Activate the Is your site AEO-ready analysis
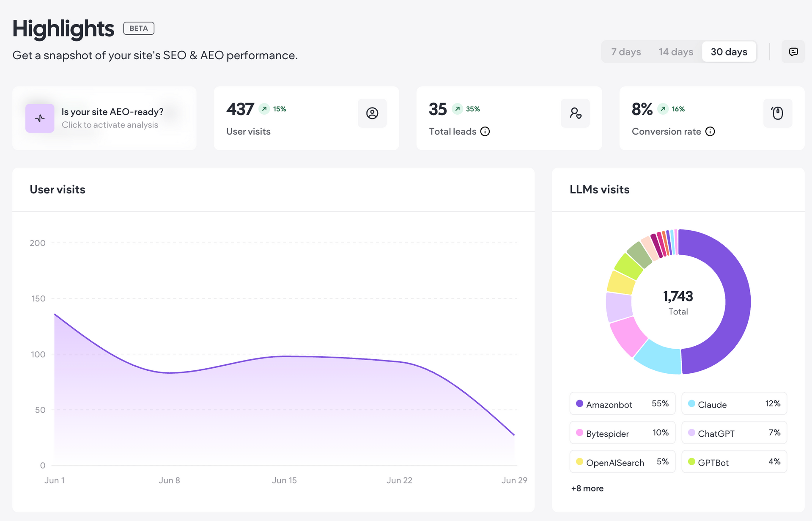The width and height of the screenshot is (812, 521). 104,118
